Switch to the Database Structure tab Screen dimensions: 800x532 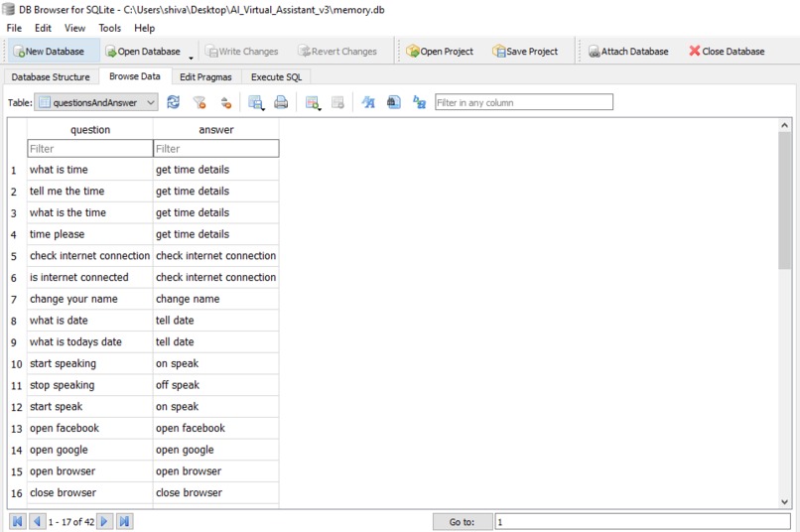(x=51, y=77)
